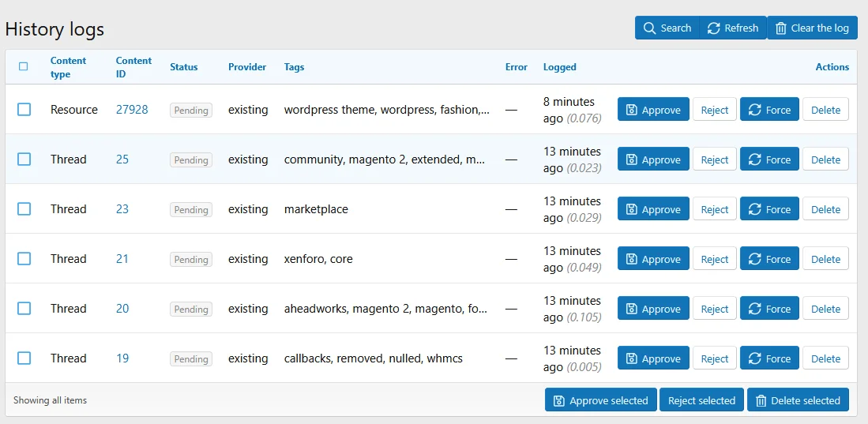Delete the Resource 27928 log entry

click(x=825, y=110)
